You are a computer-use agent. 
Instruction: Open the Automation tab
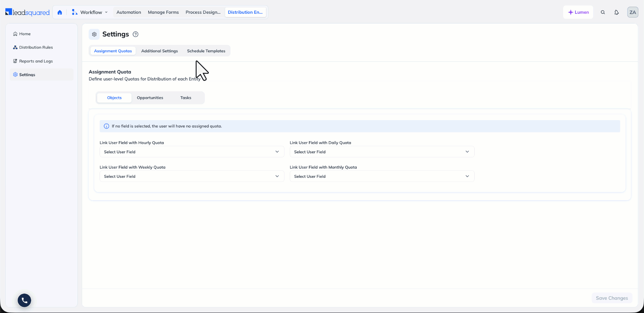coord(129,12)
